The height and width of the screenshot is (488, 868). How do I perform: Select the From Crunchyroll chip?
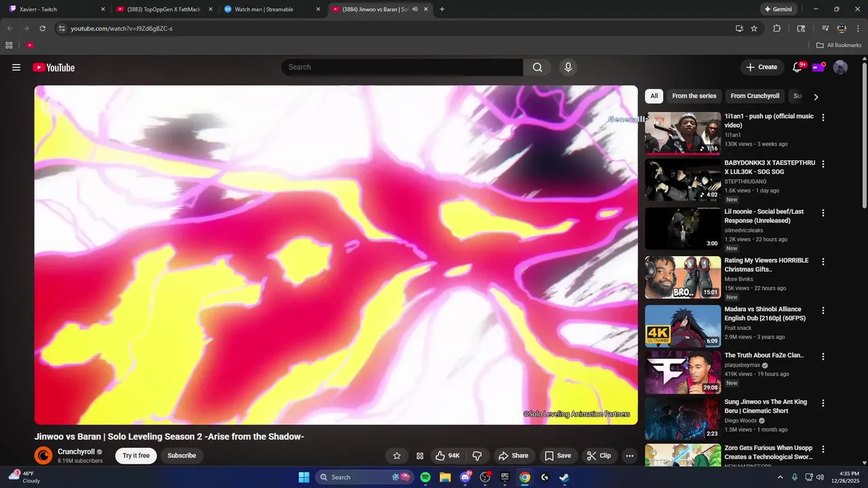coord(755,96)
